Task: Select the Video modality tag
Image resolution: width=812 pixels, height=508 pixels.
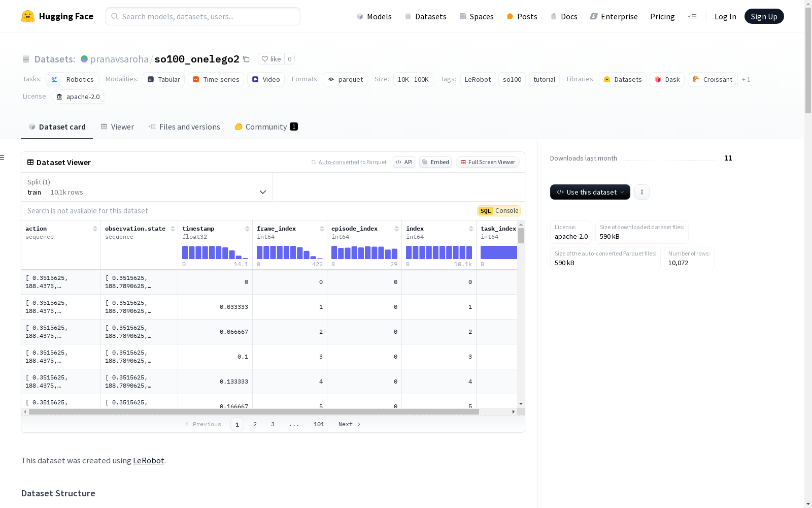Action: pos(266,79)
